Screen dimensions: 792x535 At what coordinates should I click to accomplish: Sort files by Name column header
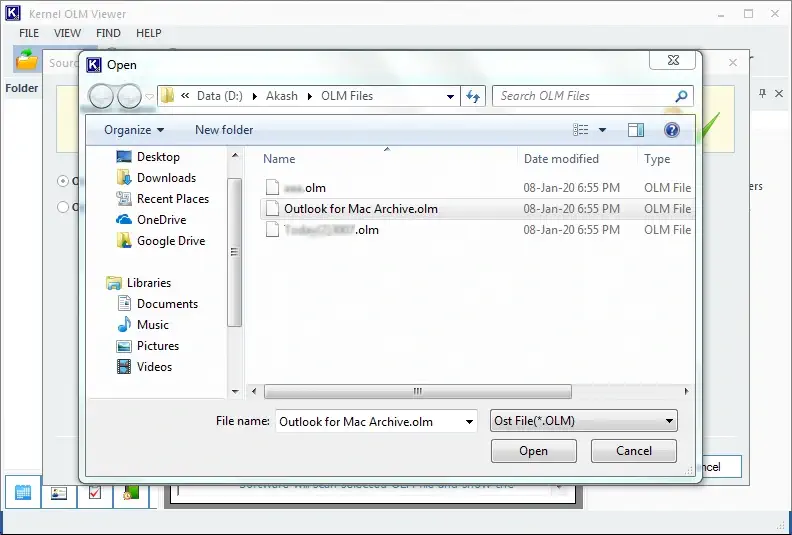(279, 159)
